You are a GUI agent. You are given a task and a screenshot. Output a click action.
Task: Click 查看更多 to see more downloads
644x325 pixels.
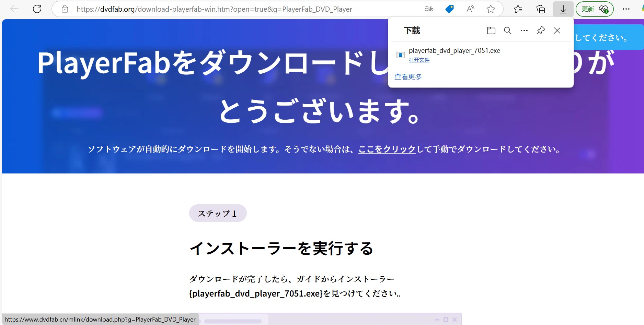pyautogui.click(x=408, y=77)
